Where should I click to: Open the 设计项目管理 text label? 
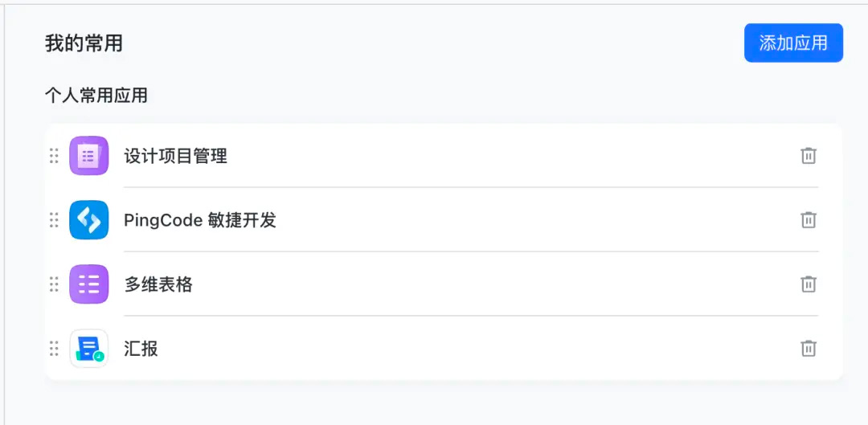tap(175, 156)
